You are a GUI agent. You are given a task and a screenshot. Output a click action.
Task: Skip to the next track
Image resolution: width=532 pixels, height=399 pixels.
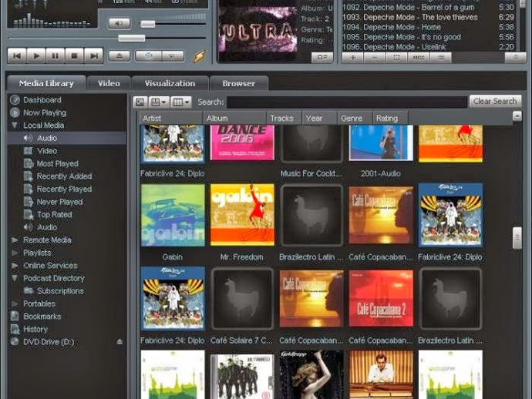93,56
